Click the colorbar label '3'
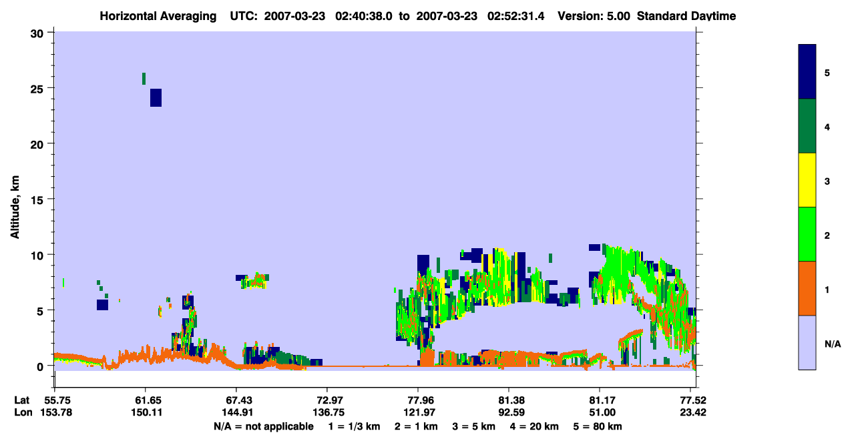 pyautogui.click(x=827, y=180)
